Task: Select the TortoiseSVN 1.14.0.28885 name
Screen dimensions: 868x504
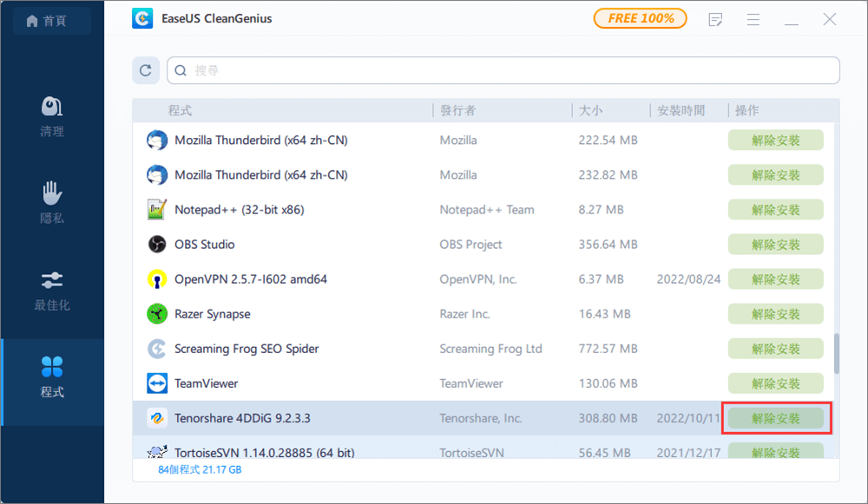Action: click(265, 453)
